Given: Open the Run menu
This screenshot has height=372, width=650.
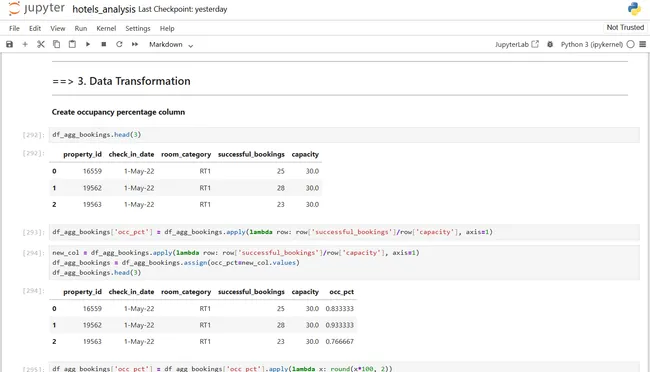Looking at the screenshot, I should 81,28.
